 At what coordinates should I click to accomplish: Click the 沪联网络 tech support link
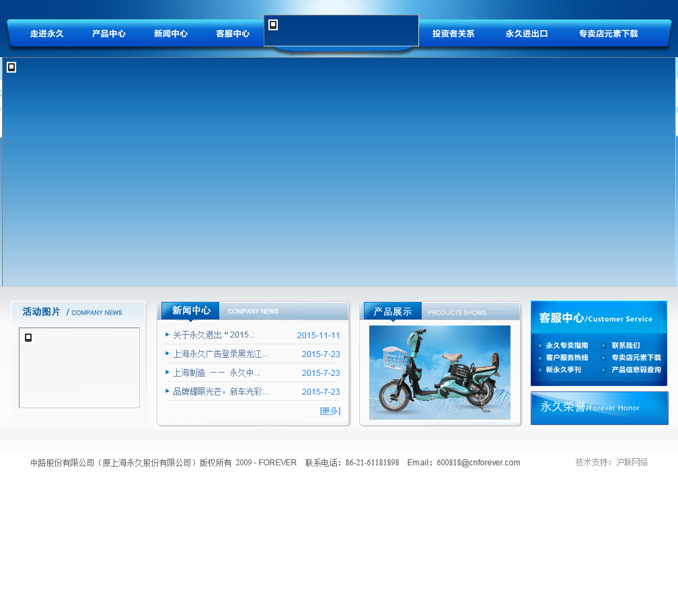tap(632, 462)
